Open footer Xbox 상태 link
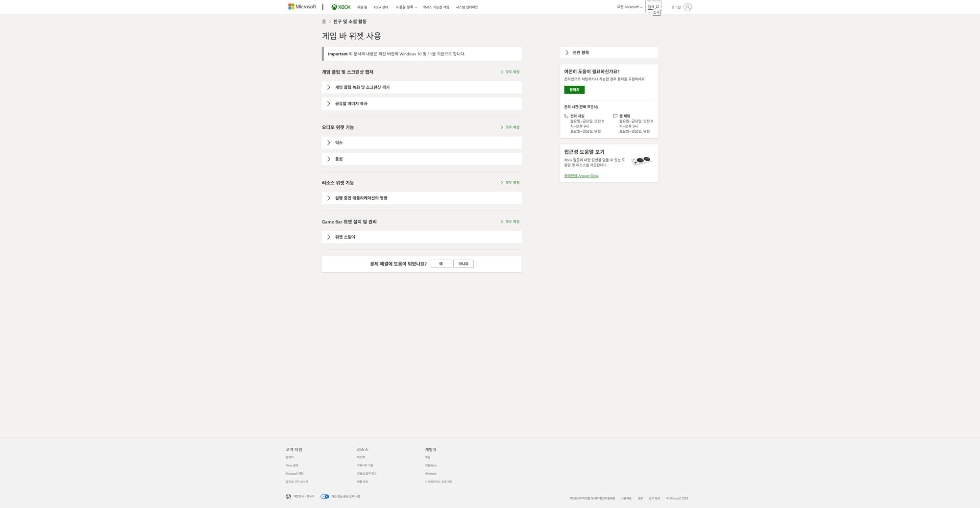The image size is (980, 508). coord(292,465)
